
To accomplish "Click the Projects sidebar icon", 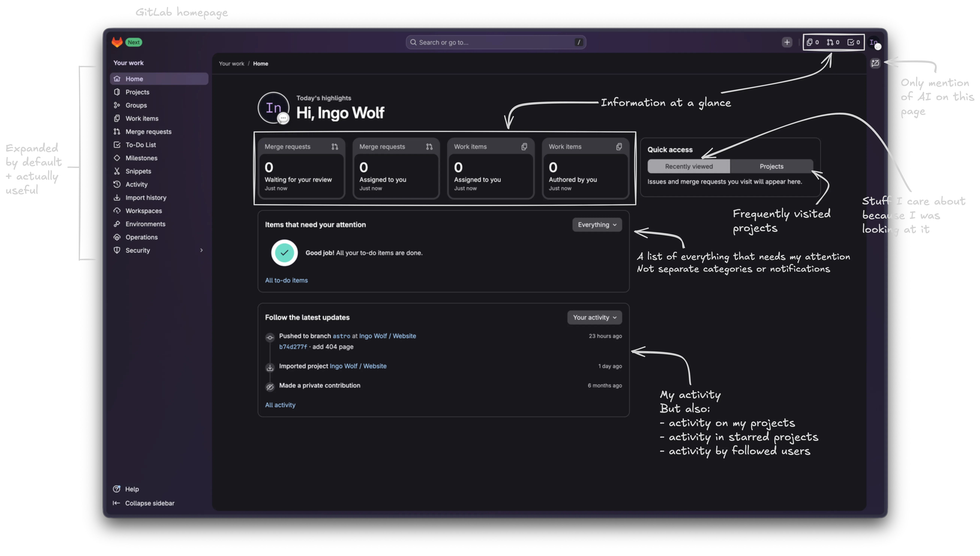I will click(x=117, y=92).
